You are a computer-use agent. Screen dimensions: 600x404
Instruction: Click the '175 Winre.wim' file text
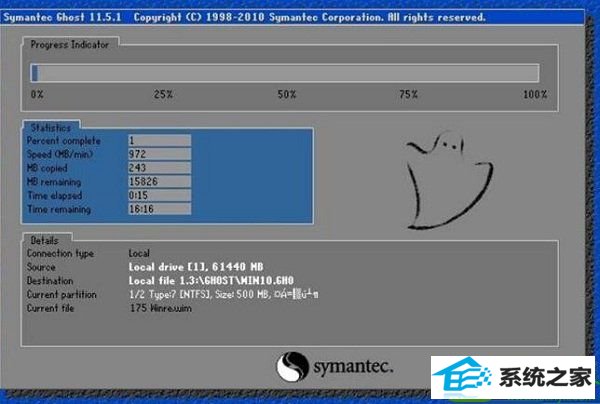point(161,308)
